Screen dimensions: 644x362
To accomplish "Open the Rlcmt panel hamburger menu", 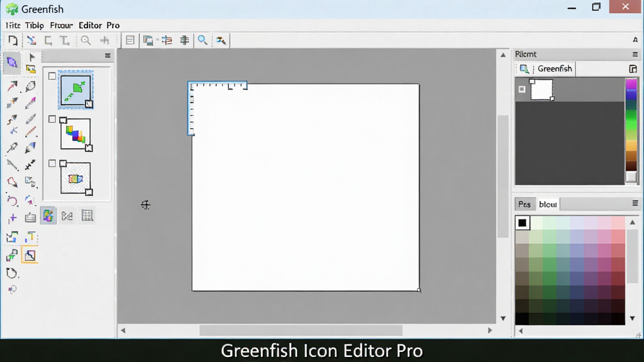I will point(635,54).
